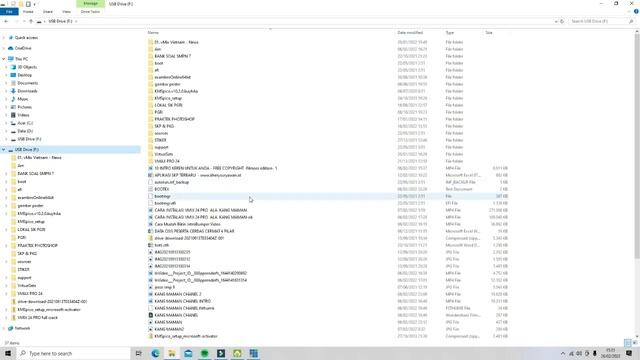The width and height of the screenshot is (640, 360).
Task: Select KANG MAMAN CHANEL INTRO video file
Action: point(182,301)
